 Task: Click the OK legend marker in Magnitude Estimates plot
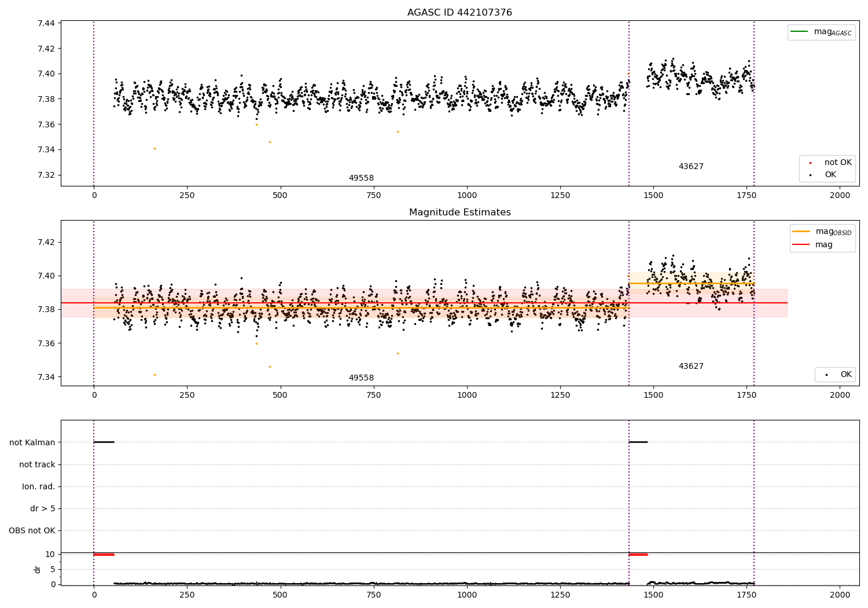(826, 375)
